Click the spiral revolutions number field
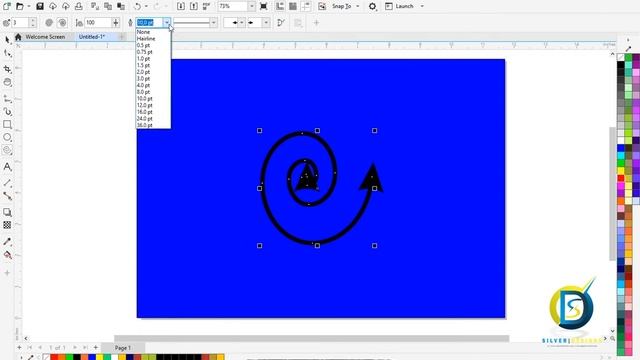 coord(20,23)
